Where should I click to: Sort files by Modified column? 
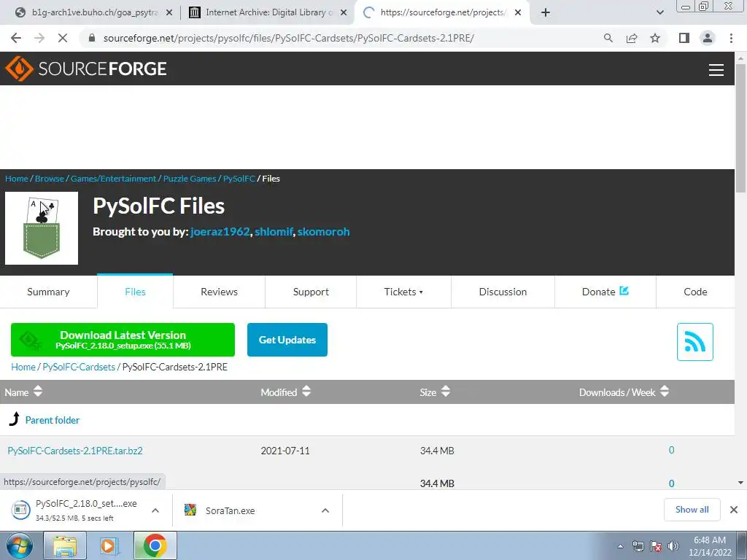(x=285, y=392)
